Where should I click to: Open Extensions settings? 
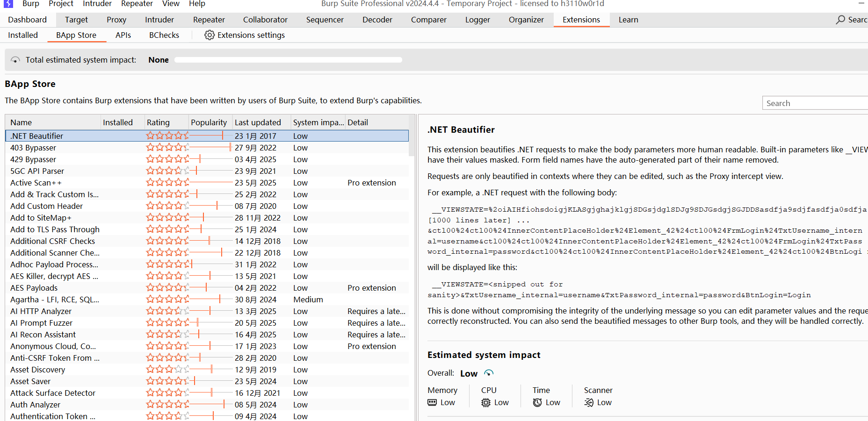[245, 35]
